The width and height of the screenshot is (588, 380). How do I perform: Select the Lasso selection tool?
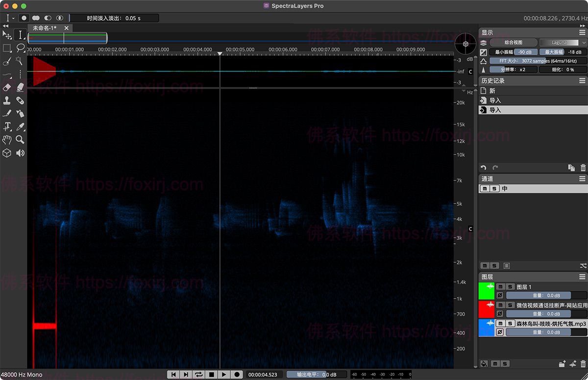pos(20,48)
